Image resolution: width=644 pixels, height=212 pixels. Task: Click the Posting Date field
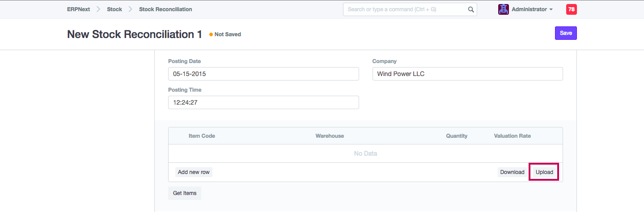coord(263,74)
